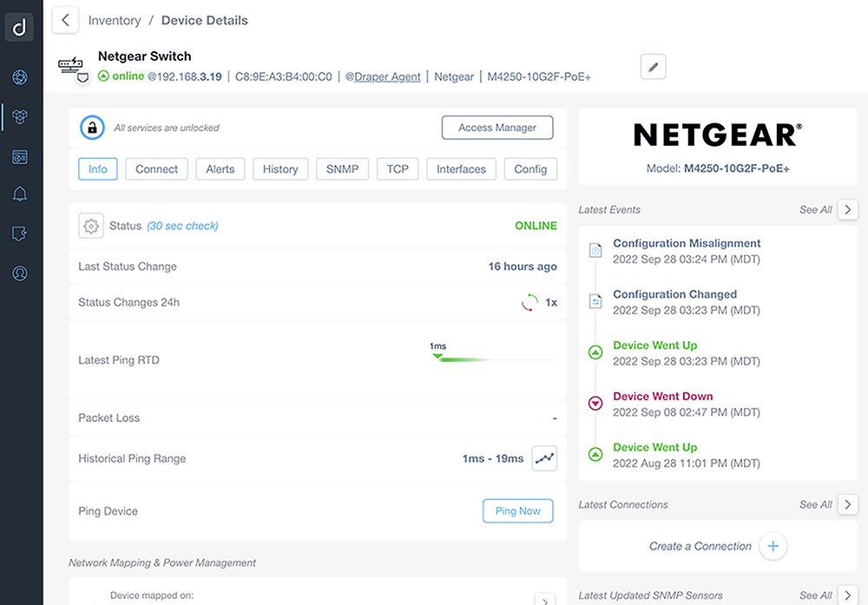The width and height of the screenshot is (868, 605).
Task: Open the TCP tab
Action: (398, 169)
